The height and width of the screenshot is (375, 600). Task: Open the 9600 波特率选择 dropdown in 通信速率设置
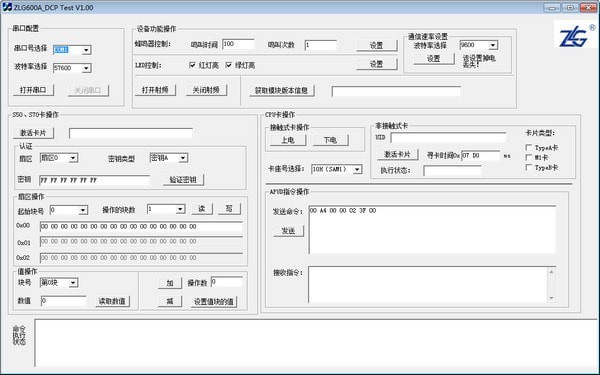493,45
